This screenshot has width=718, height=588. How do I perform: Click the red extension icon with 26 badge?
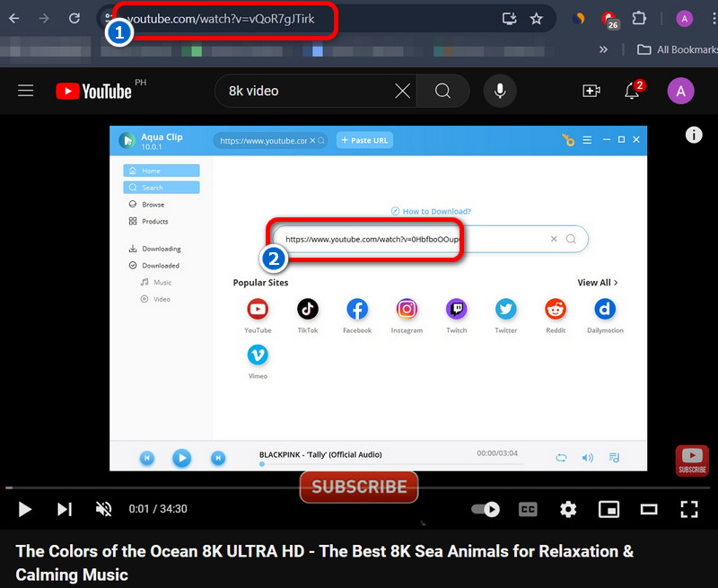(609, 20)
